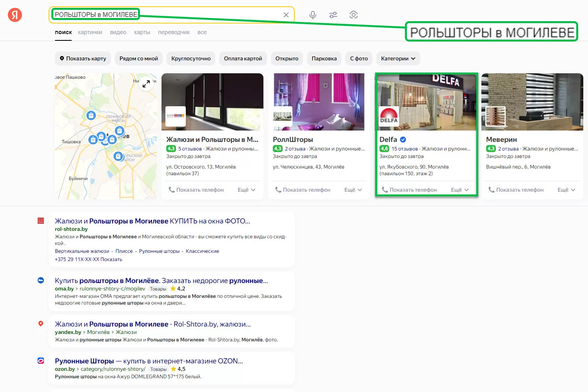Viewport: 588px width, 392px height.
Task: Activate voice search microphone icon
Action: (x=312, y=15)
